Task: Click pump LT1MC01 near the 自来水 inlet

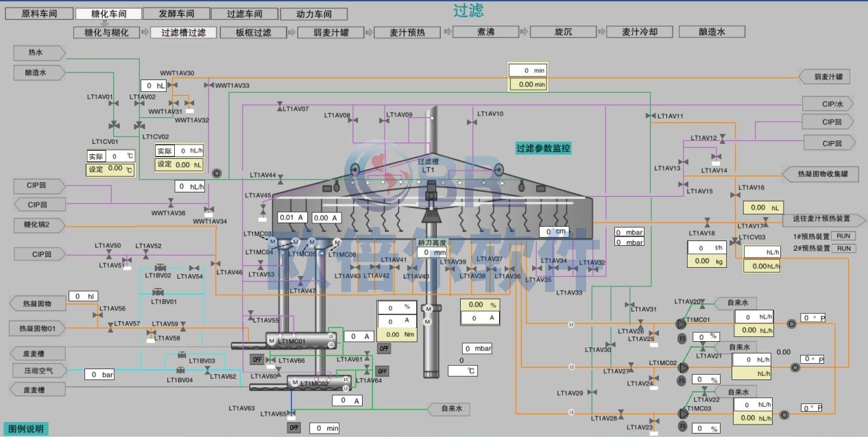Action: point(682,324)
